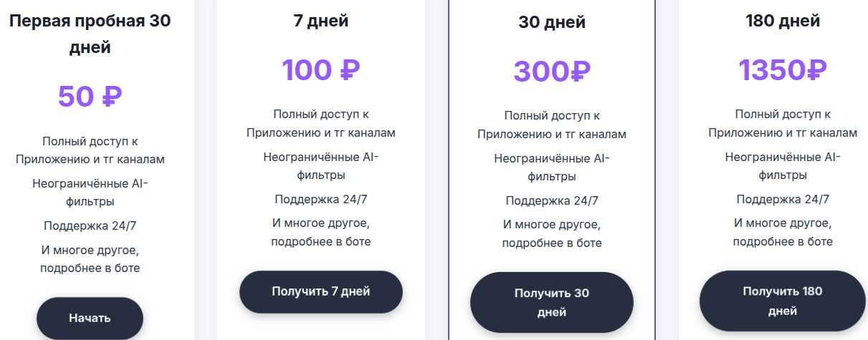868x340 pixels.
Task: Select "И многое другое" text under 100 ₽
Action: (320, 223)
